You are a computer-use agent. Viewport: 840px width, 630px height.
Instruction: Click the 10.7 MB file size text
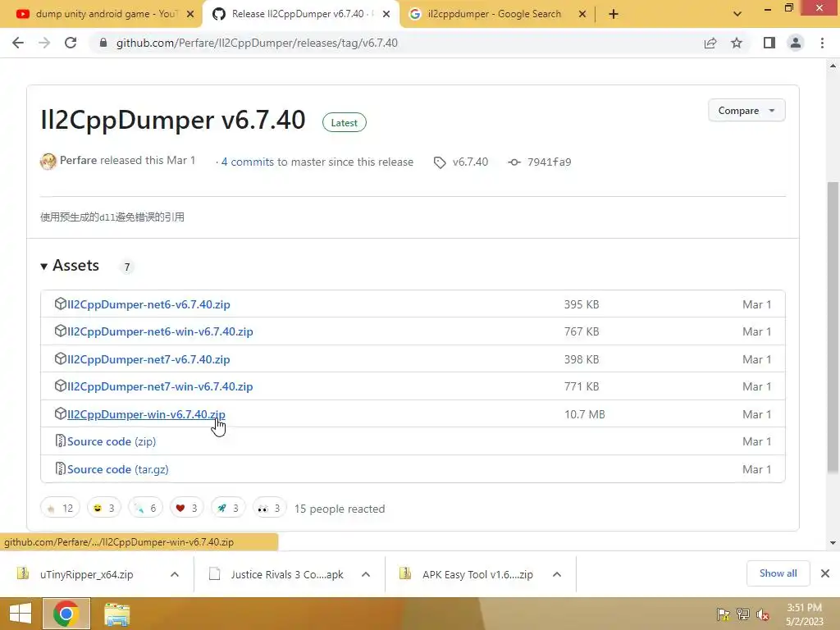pos(584,414)
